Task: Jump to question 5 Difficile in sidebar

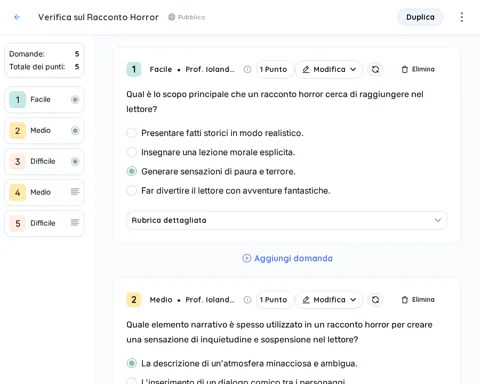Action: (x=44, y=223)
